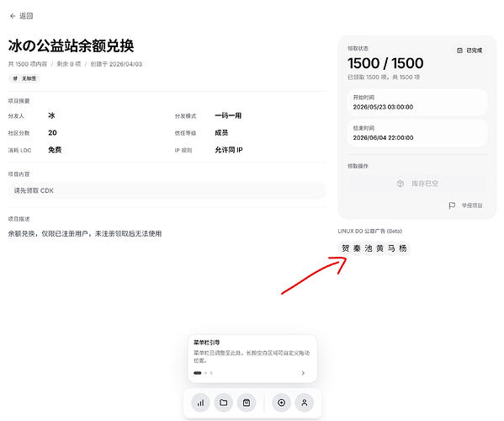Click the circled plus create icon
This screenshot has height=421, width=504.
(281, 402)
